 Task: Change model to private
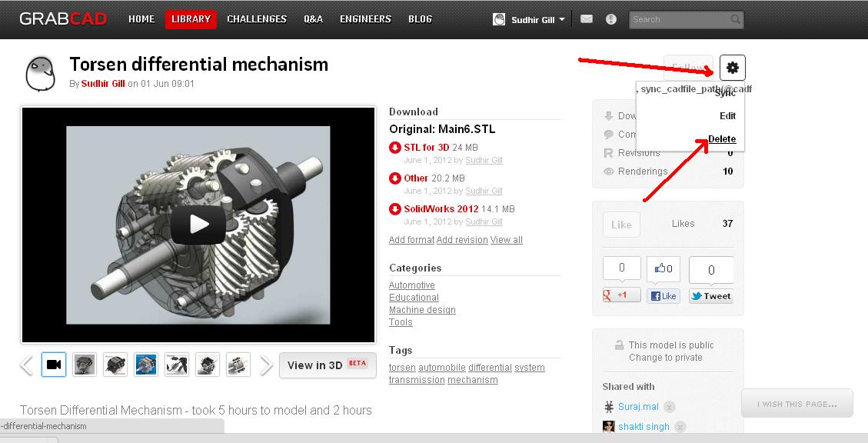665,358
